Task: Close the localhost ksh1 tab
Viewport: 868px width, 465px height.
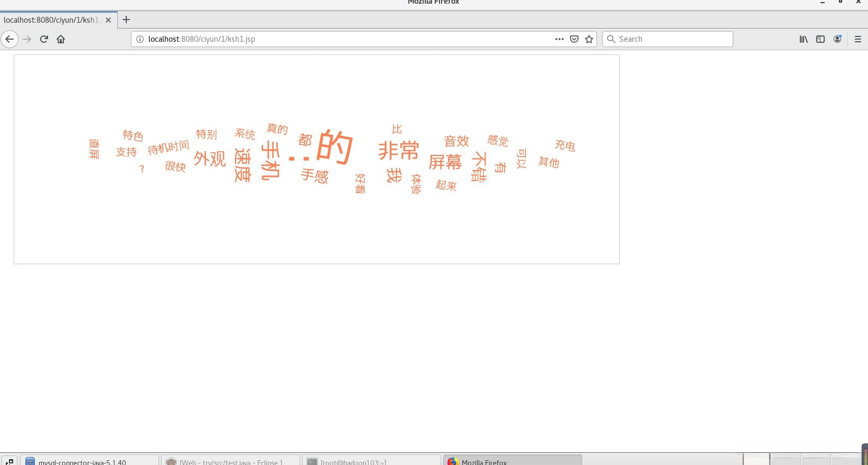Action: click(108, 20)
